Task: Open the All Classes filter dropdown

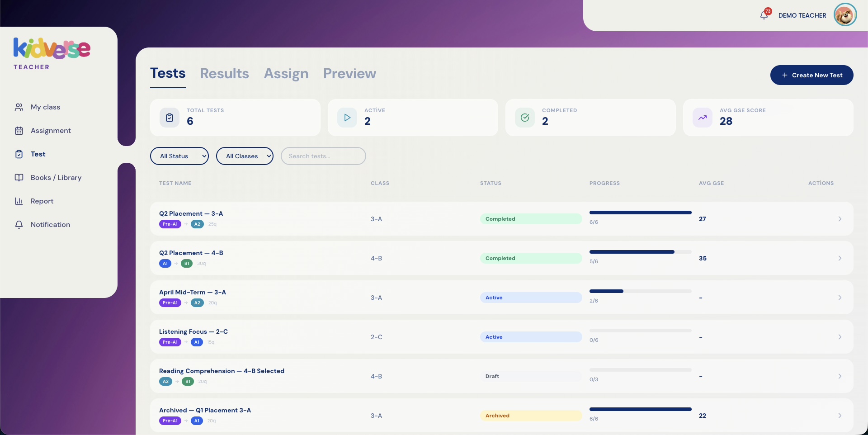Action: click(x=245, y=156)
